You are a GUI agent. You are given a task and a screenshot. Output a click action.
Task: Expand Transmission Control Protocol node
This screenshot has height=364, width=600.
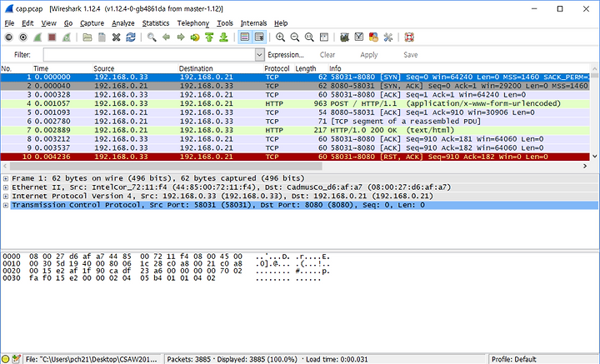[x=6, y=205]
